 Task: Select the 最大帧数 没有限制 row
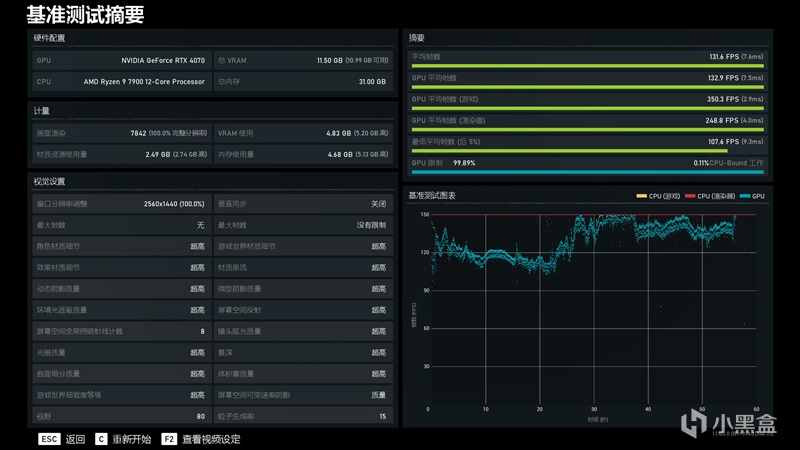303,225
